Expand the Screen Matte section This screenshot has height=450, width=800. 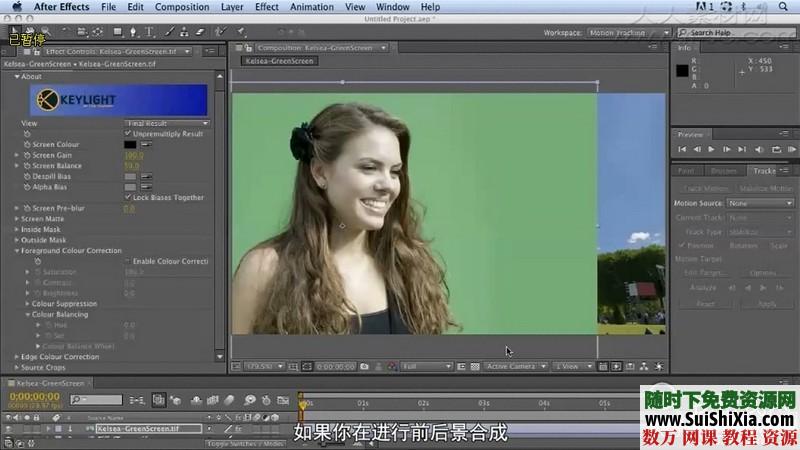tap(17, 219)
